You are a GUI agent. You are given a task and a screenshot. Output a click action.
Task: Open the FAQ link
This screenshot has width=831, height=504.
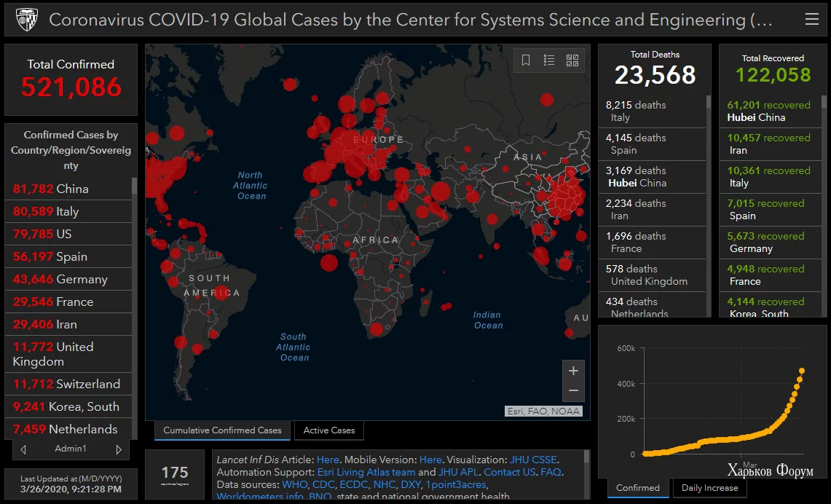click(551, 472)
